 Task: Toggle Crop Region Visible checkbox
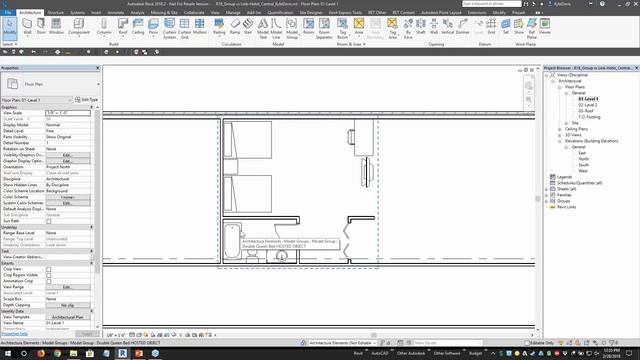pos(49,276)
